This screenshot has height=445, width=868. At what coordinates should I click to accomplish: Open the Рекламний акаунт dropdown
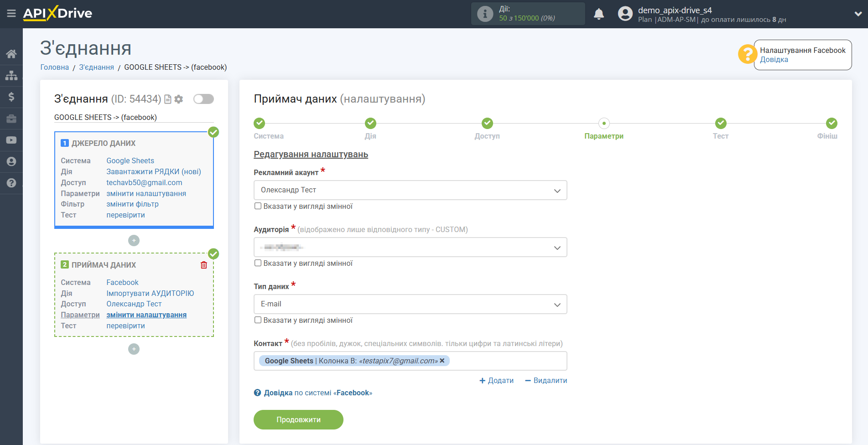[410, 190]
